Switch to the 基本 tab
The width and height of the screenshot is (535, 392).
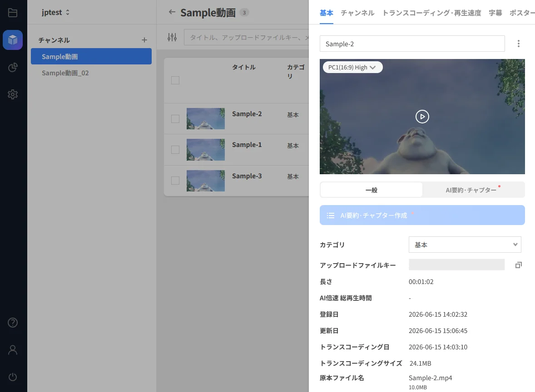coord(326,13)
